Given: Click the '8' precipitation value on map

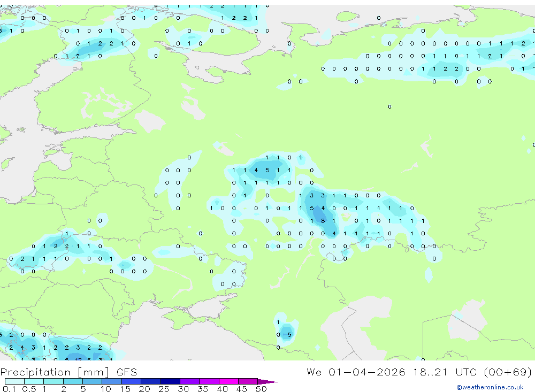Looking at the screenshot, I should tap(323, 221).
